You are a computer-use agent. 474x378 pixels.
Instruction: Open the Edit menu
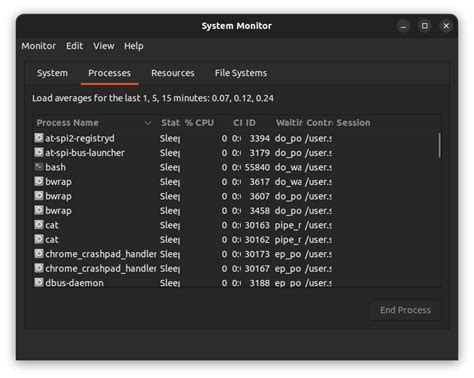pos(74,46)
